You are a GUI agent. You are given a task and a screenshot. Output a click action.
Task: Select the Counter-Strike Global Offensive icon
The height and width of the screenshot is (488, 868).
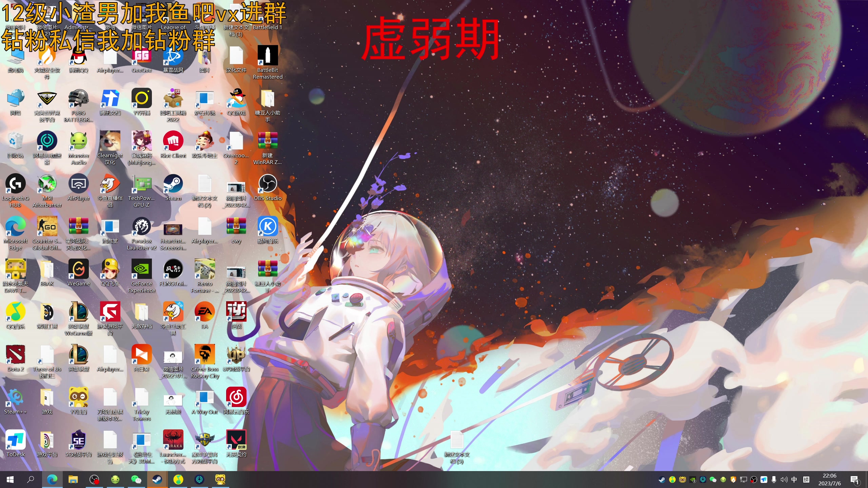coord(47,233)
